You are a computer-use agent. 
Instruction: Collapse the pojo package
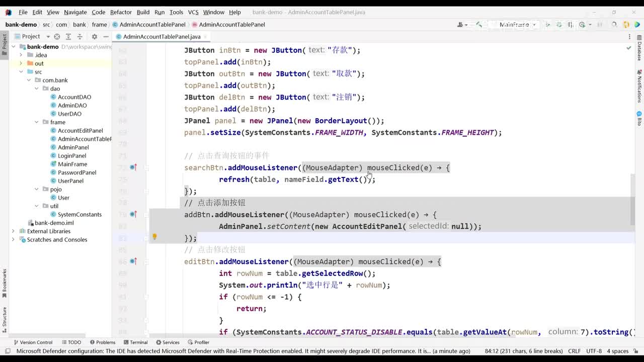[37, 189]
